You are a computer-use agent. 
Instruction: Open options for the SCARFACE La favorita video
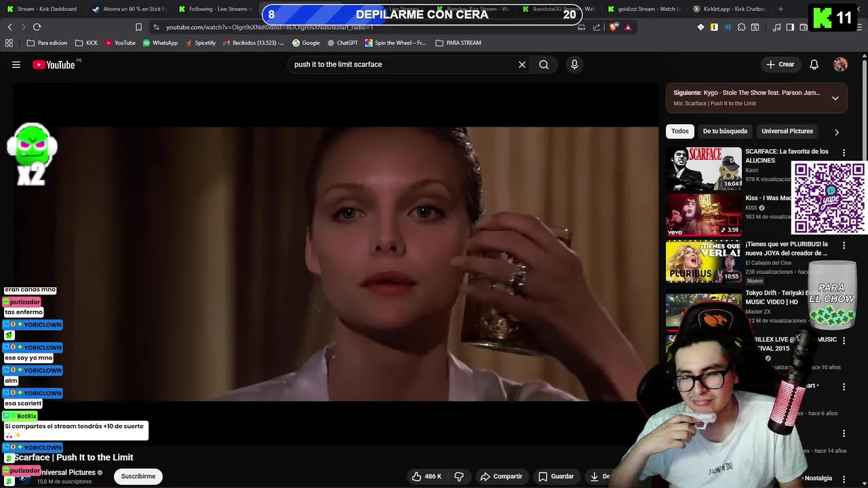coord(844,153)
